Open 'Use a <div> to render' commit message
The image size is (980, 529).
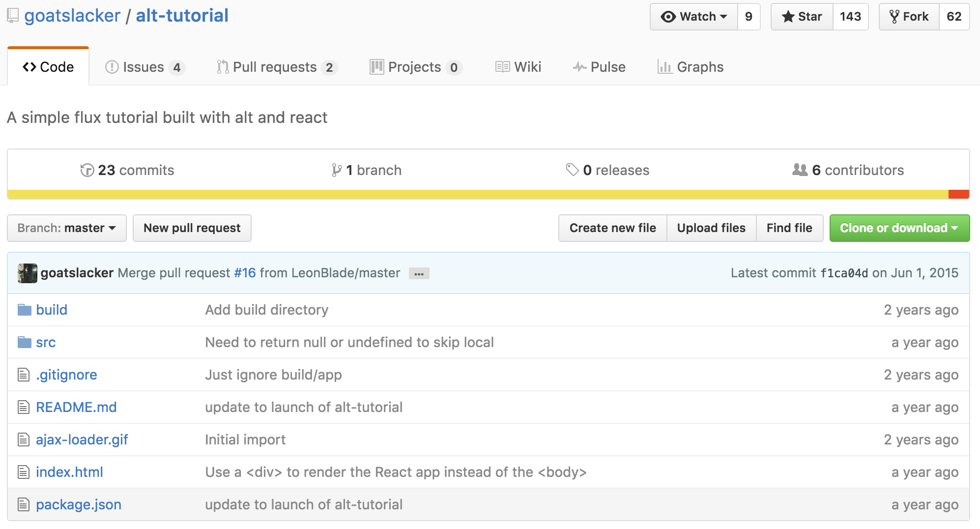tap(396, 472)
